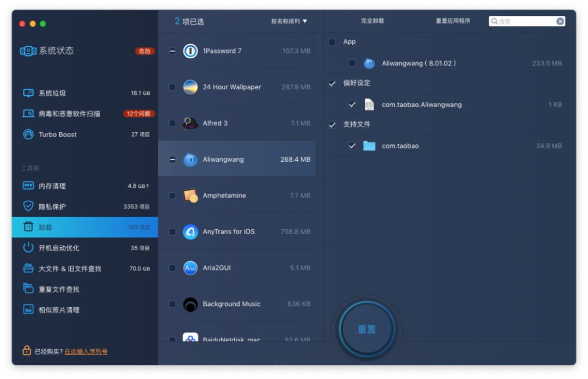Click the 重复文件查找 duplicate icon
This screenshot has width=588, height=379.
(x=28, y=289)
